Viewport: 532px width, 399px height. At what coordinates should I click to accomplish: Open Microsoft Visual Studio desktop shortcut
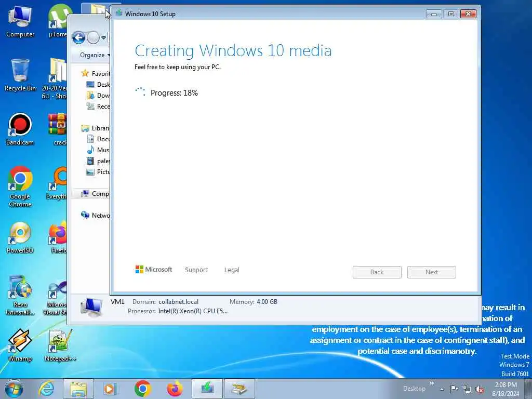56,297
